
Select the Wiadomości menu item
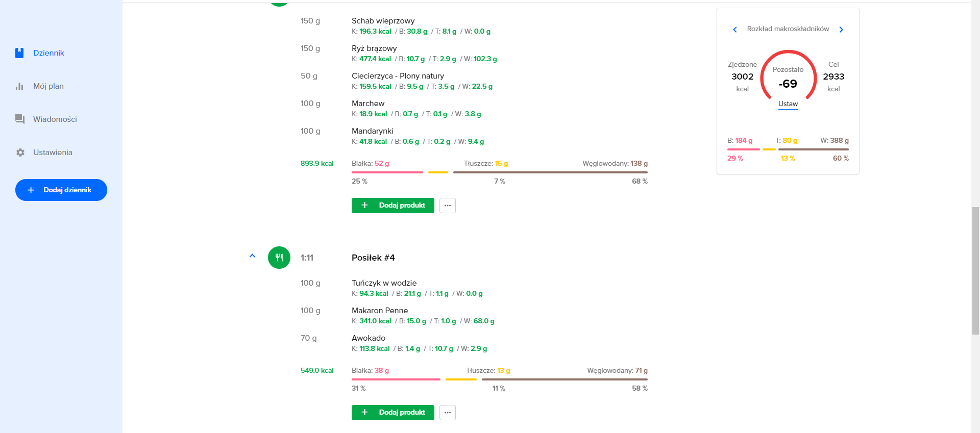55,119
